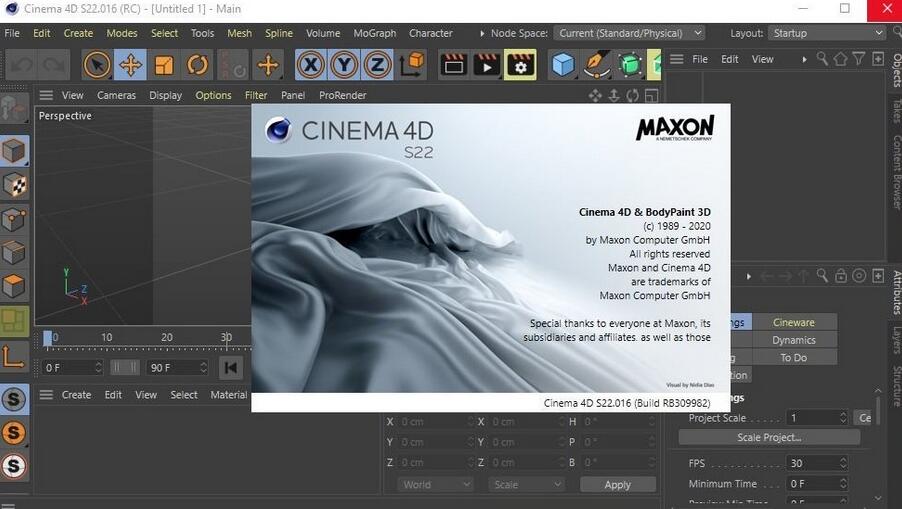
Task: Select Make Editable icon in left palette
Action: [14, 108]
